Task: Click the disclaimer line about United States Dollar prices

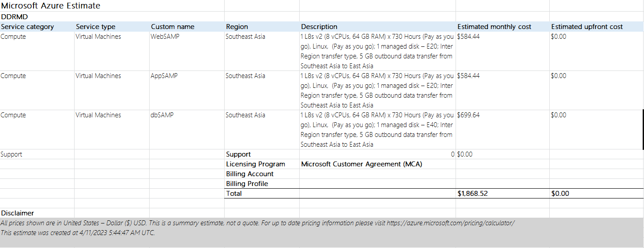Action: click(x=258, y=223)
